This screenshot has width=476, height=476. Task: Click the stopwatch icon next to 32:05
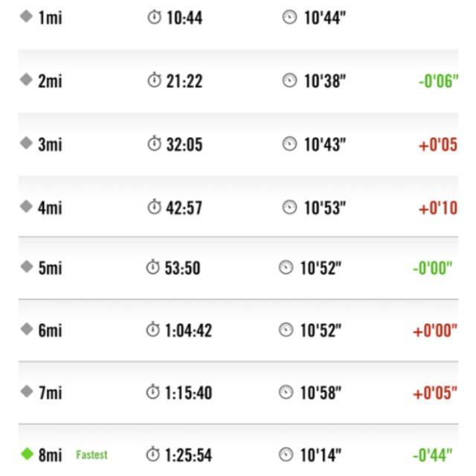155,143
